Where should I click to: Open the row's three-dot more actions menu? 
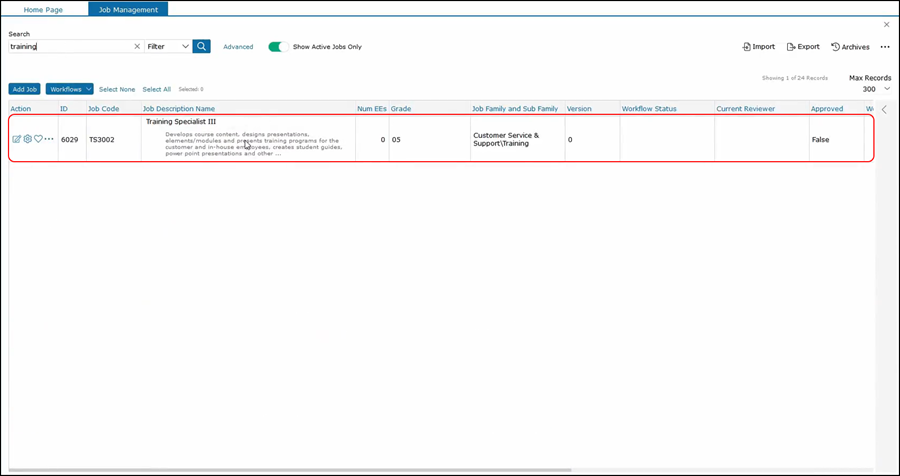coord(49,139)
